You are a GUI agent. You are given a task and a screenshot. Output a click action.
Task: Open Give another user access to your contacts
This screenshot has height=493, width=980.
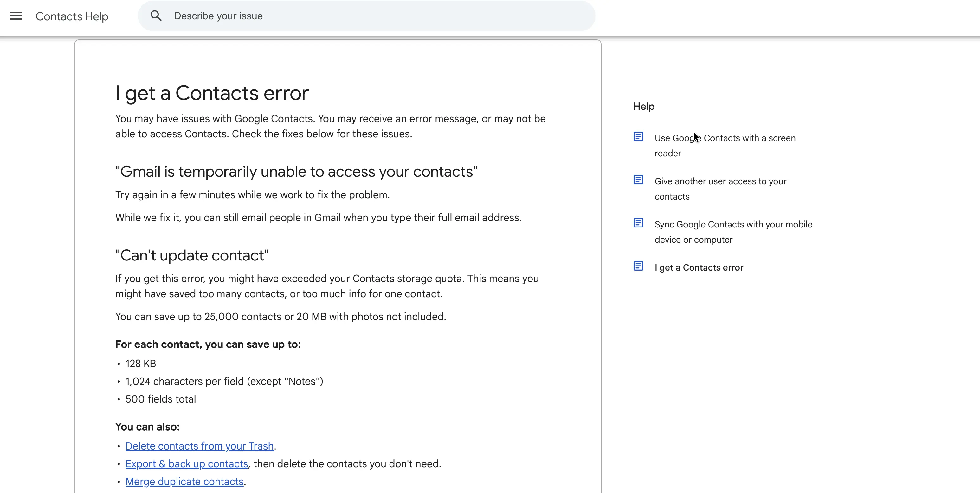pyautogui.click(x=720, y=189)
